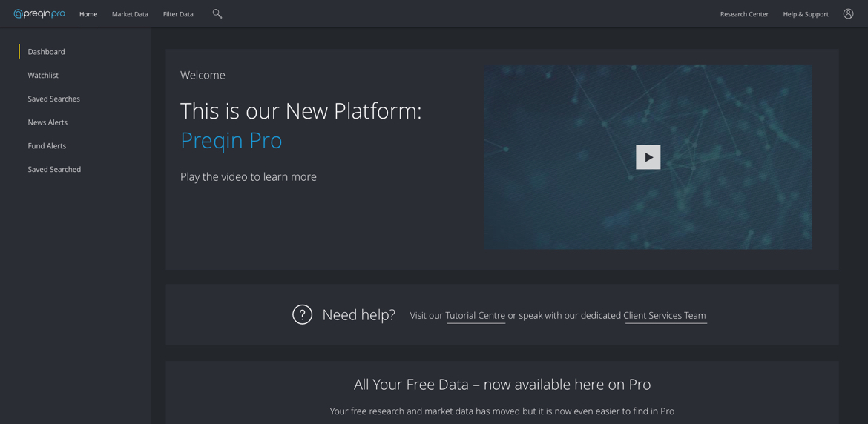Image resolution: width=868 pixels, height=424 pixels.
Task: Select Dashboard in the sidebar
Action: coord(46,52)
